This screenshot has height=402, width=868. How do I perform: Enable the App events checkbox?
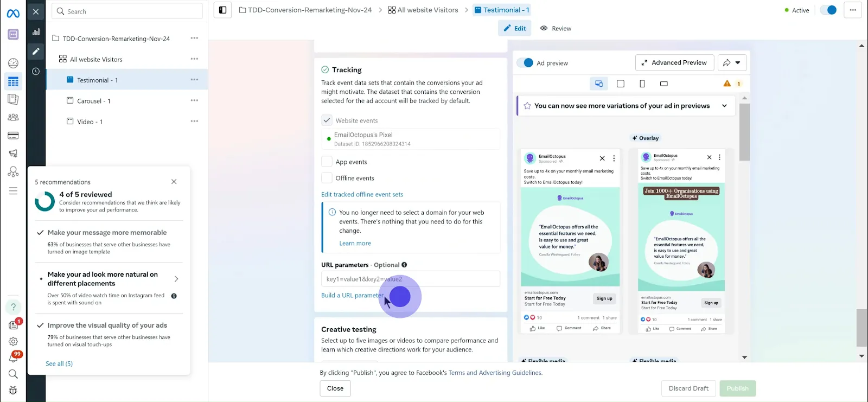327,162
